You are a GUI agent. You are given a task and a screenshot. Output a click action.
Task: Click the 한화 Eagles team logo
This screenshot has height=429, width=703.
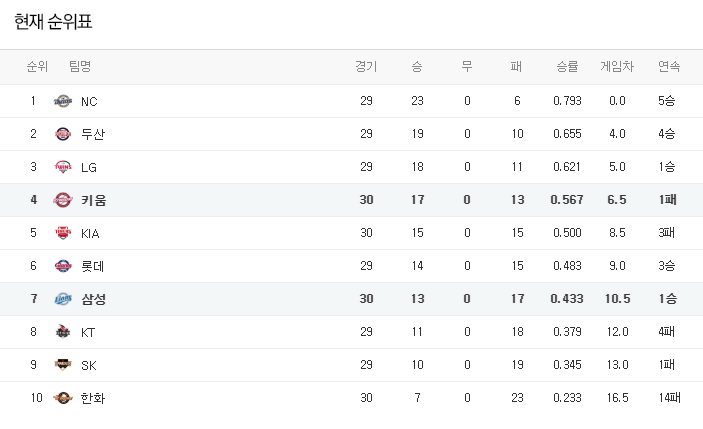tap(63, 398)
